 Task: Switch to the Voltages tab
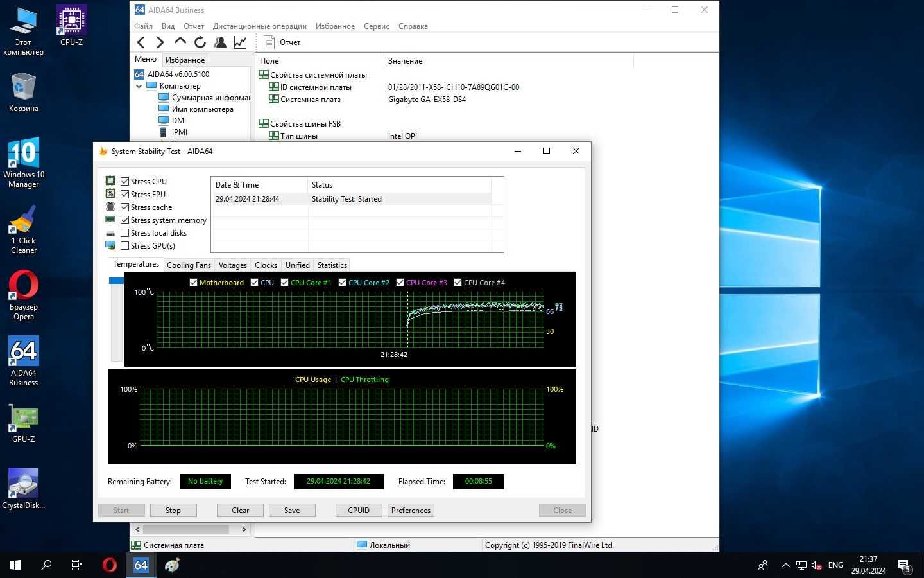(233, 265)
